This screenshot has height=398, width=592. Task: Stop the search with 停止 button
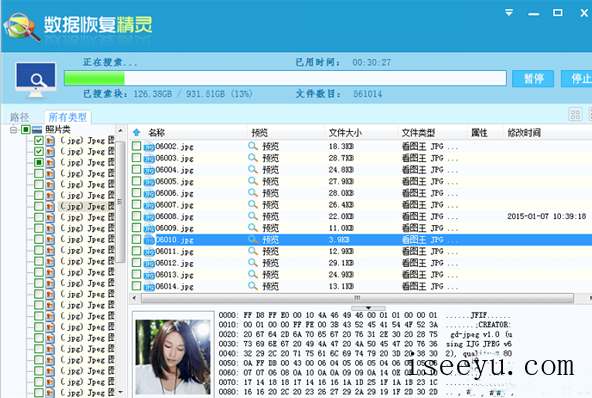(x=577, y=79)
